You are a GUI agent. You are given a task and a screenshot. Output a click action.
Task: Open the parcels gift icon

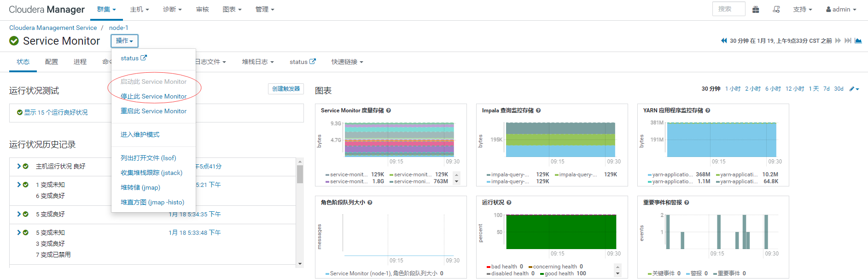(756, 9)
